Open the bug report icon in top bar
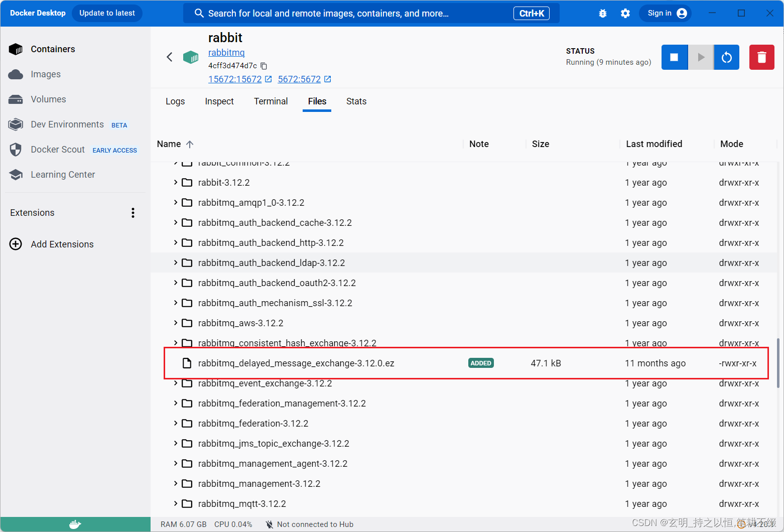The image size is (784, 532). coord(602,13)
